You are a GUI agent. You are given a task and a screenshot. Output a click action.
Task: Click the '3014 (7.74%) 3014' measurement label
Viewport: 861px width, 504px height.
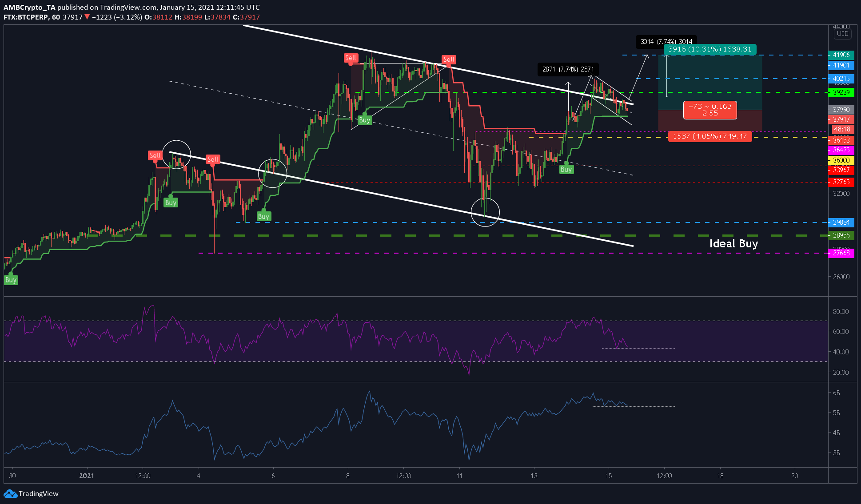[666, 41]
